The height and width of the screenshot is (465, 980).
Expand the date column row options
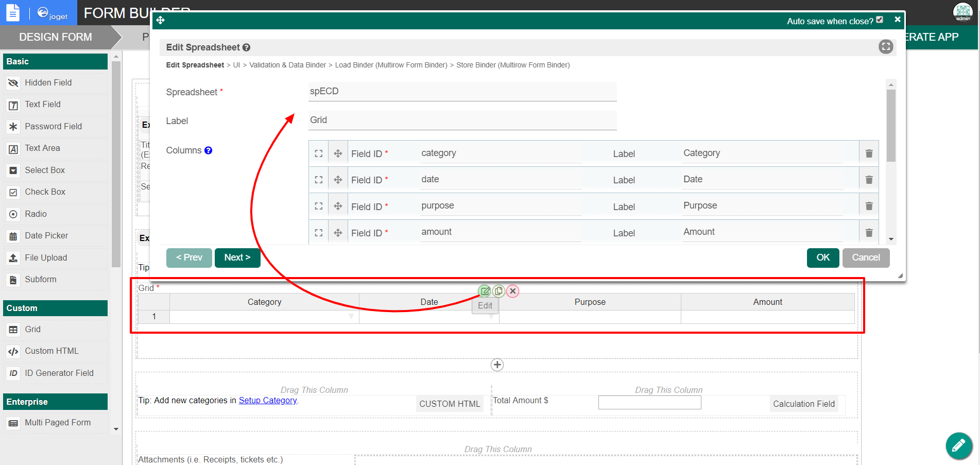click(x=319, y=180)
